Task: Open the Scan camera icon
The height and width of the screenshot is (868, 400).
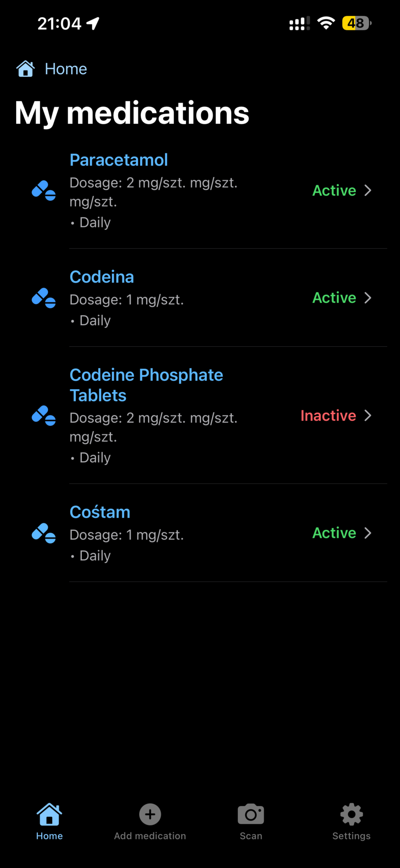Action: pos(251,814)
